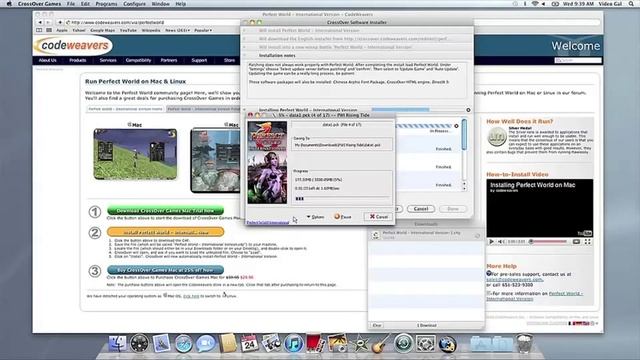
Task: Click the codeweavers logo
Action: 73,45
